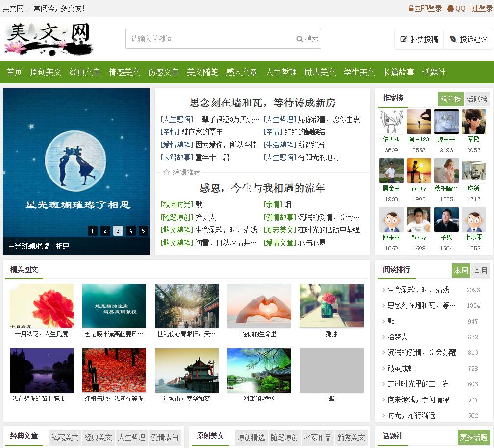Open author 阿三123's avatar
The image size is (494, 448).
click(x=419, y=122)
